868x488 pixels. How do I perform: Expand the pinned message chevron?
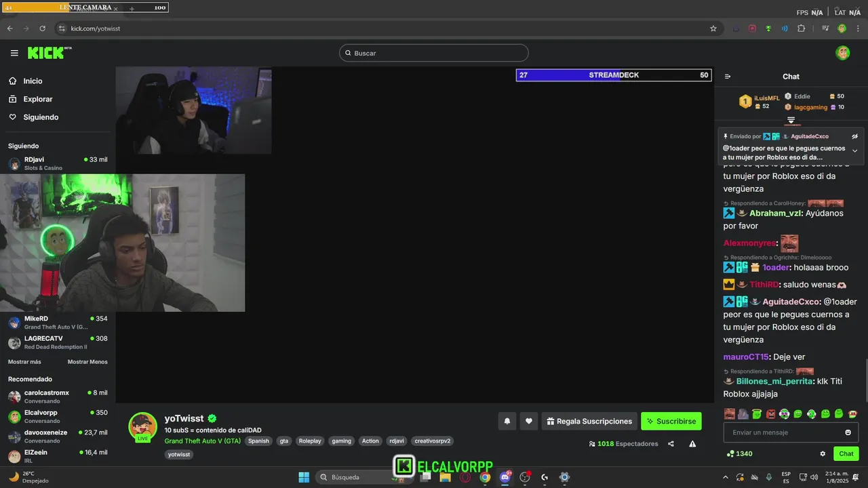854,150
